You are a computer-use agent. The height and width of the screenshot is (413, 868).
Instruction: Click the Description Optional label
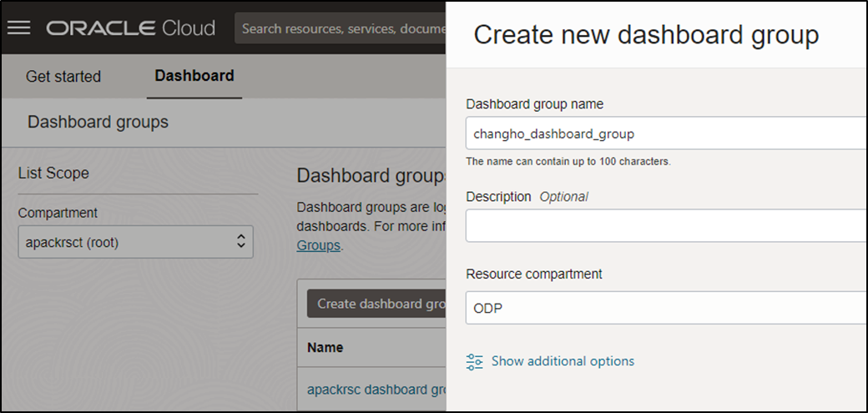(527, 197)
